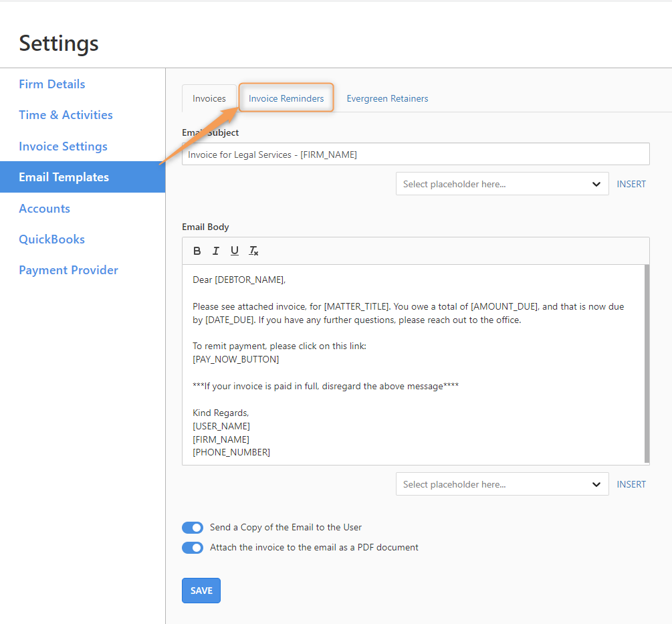The width and height of the screenshot is (672, 624).
Task: Toggle italic formatting in editor toolbar
Action: pos(216,251)
